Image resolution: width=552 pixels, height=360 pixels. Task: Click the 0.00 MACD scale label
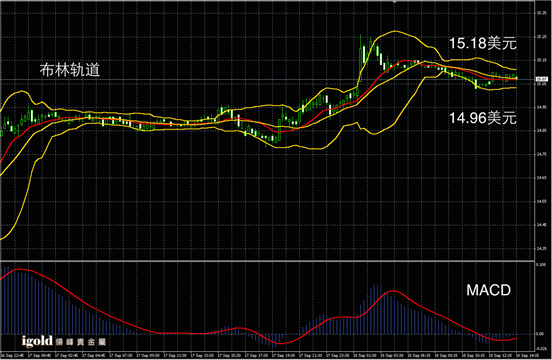(541, 334)
